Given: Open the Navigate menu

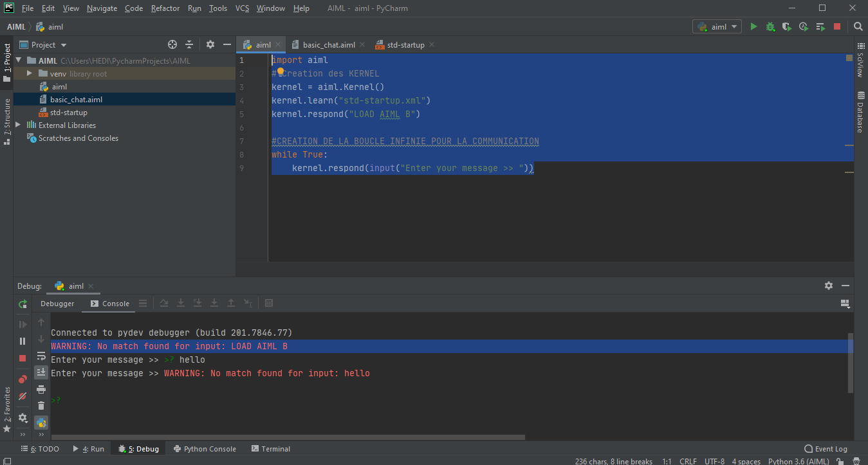Looking at the screenshot, I should click(x=102, y=8).
